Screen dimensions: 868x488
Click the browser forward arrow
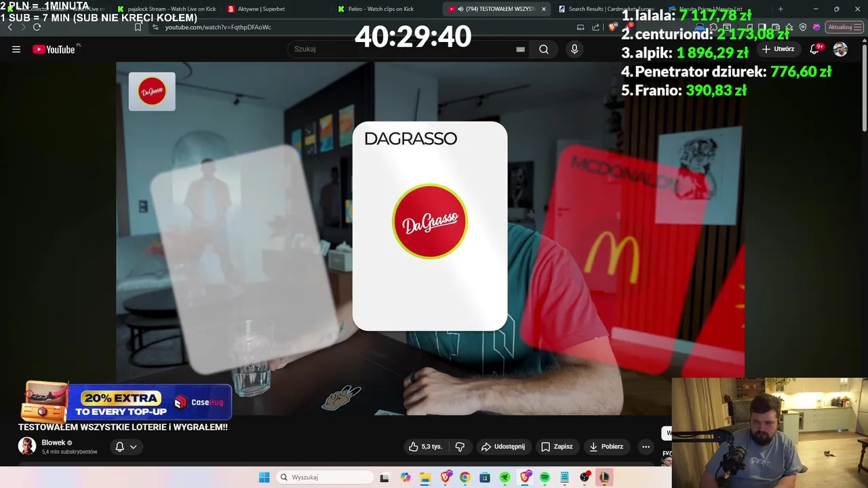click(x=23, y=27)
